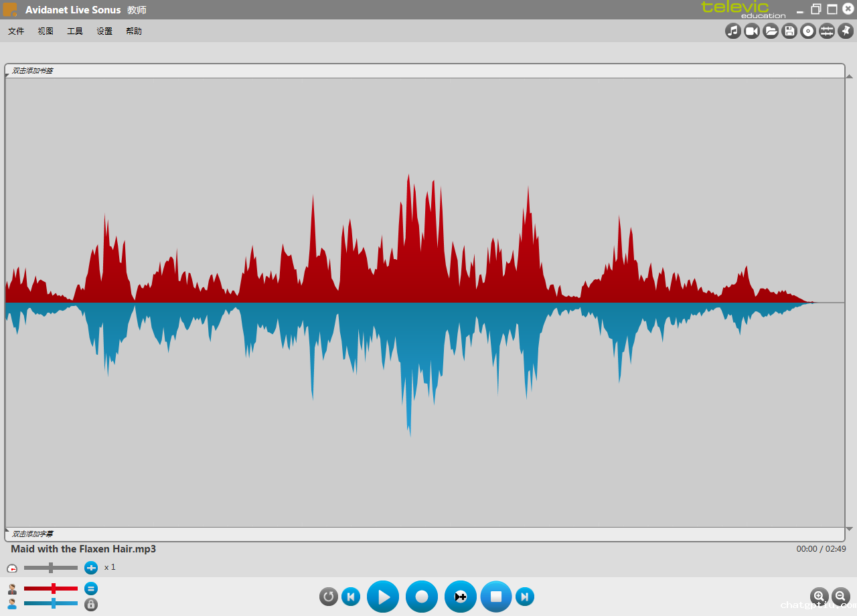Zoom in on the waveform
This screenshot has width=857, height=616.
click(819, 596)
